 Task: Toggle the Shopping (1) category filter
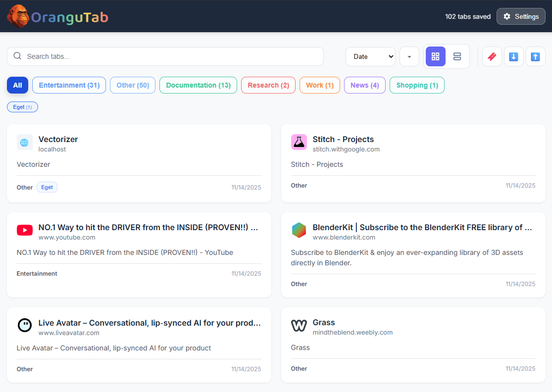click(x=417, y=85)
